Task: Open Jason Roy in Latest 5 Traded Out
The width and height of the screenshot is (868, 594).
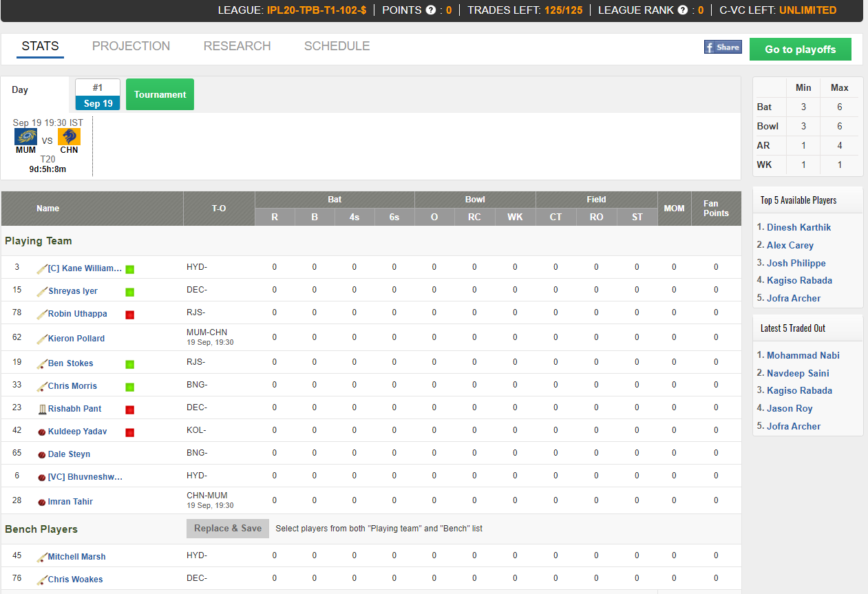Action: click(x=790, y=408)
